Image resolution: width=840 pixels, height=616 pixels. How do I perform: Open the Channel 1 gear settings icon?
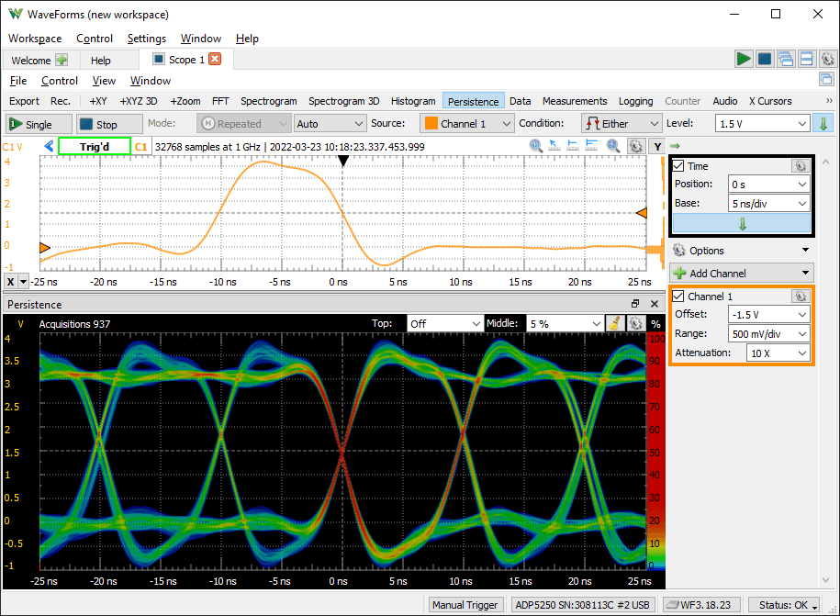coord(801,296)
